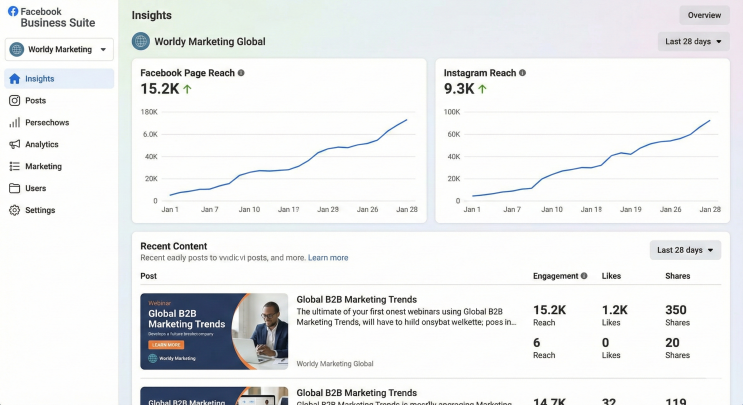Viewport: 743px width, 405px height.
Task: Click the Post column header
Action: [x=148, y=276]
